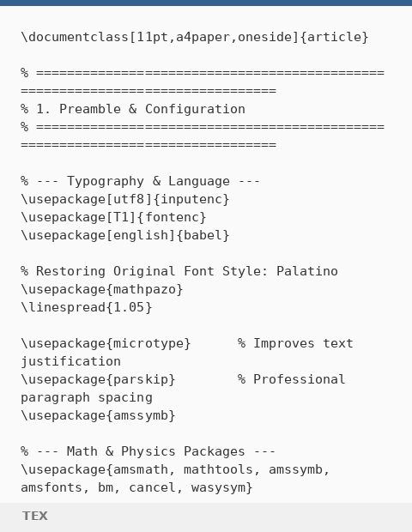Click the \usepackage{microtype} text
The width and height of the screenshot is (412, 532).
click(106, 343)
